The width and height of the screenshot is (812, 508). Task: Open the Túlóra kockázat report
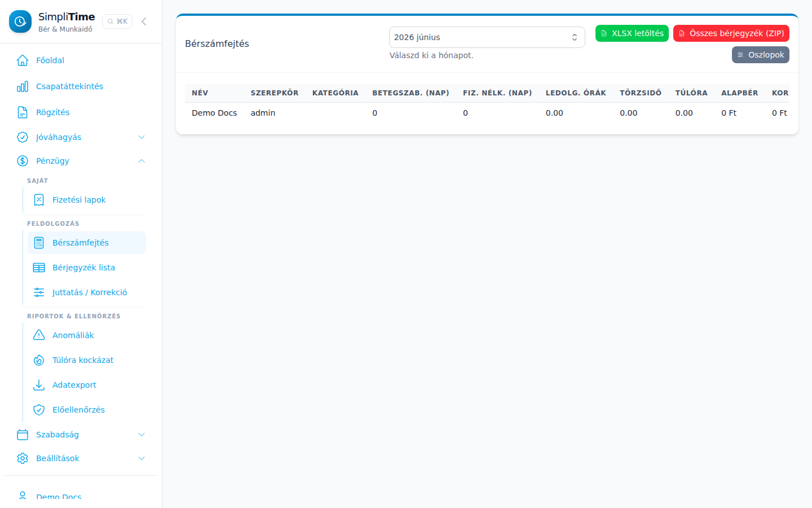87,360
